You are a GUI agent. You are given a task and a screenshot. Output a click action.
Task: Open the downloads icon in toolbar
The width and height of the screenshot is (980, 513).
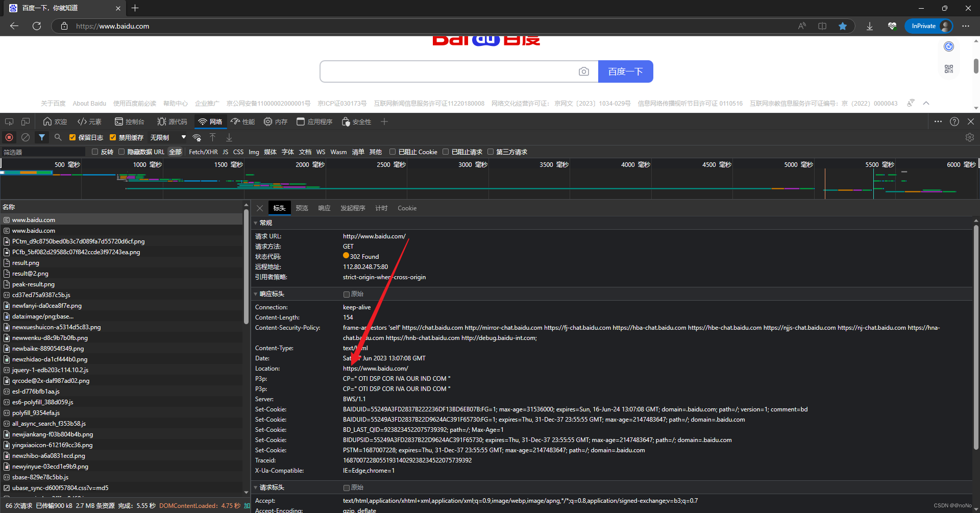(x=870, y=26)
